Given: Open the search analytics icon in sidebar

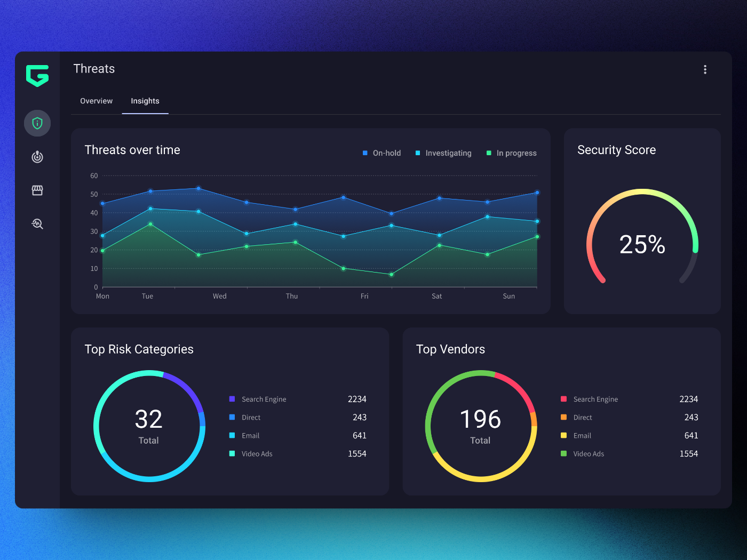Looking at the screenshot, I should point(37,223).
